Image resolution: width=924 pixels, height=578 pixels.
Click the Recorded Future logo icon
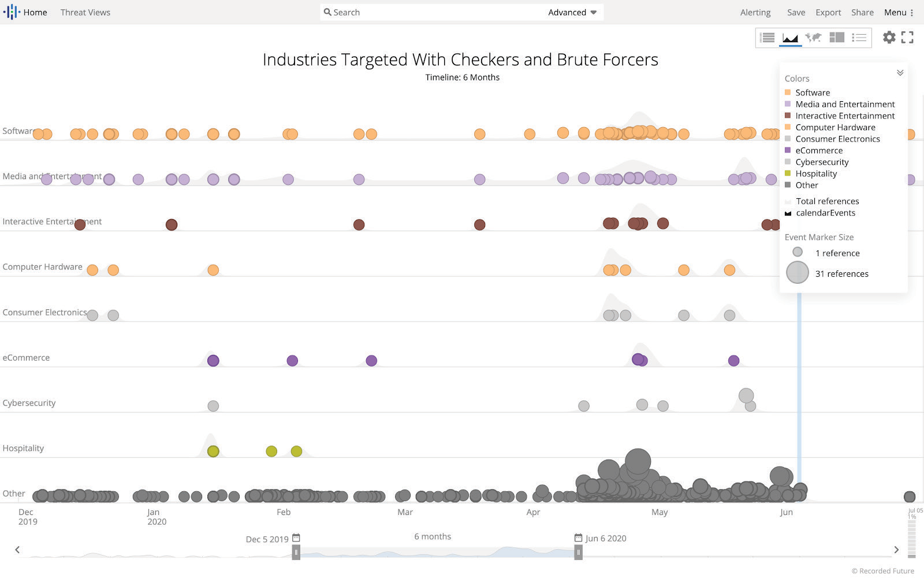[x=11, y=12]
